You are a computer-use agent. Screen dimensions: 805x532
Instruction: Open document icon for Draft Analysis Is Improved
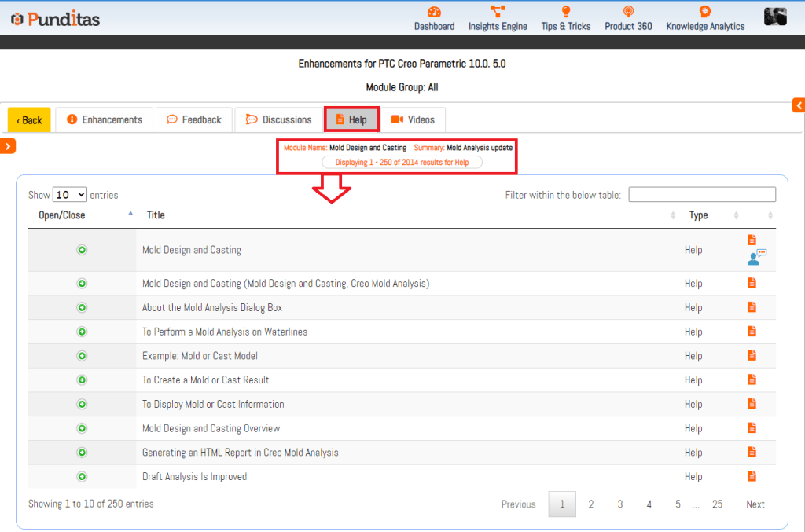(x=752, y=476)
